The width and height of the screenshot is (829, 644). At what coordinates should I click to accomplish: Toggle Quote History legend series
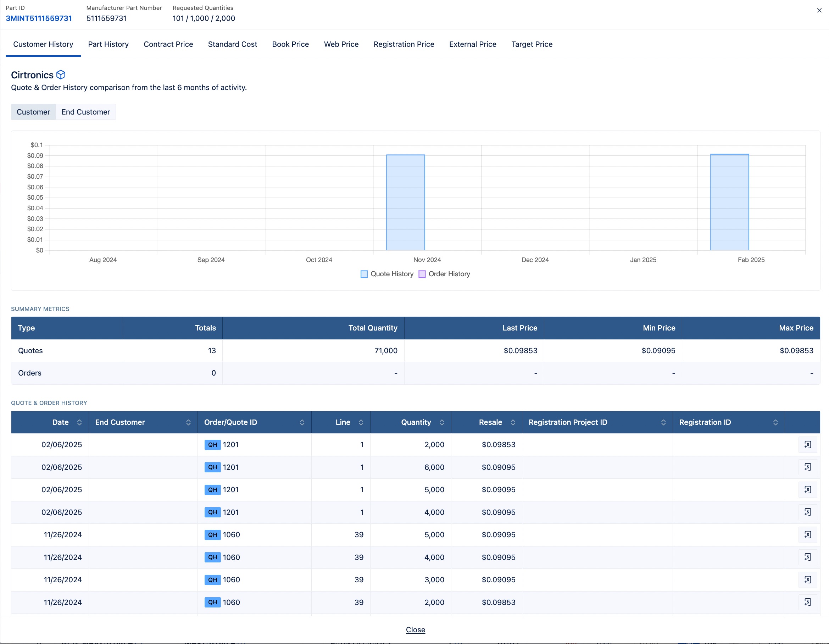point(387,274)
